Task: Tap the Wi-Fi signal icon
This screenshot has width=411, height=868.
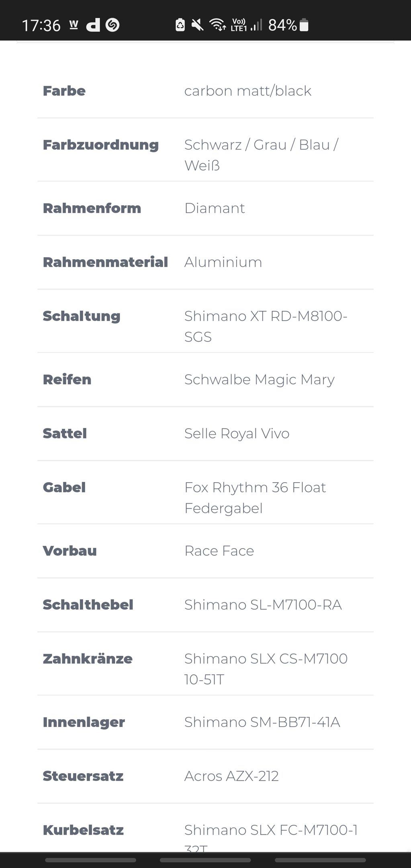Action: 218,25
